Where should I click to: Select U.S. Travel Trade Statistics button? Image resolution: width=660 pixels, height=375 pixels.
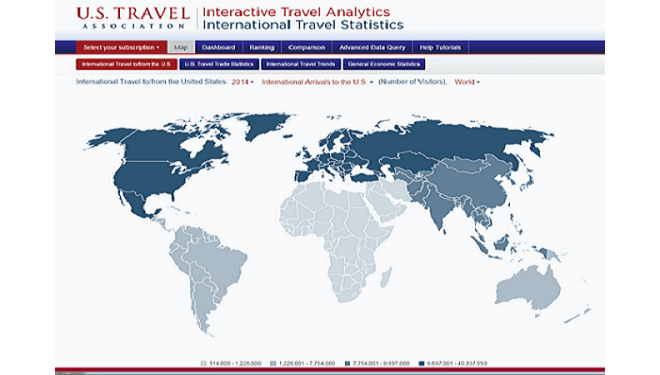219,64
